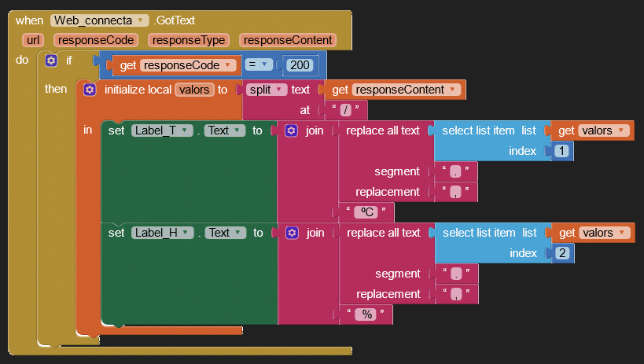This screenshot has width=644, height=364.
Task: Click the valors local variable name field
Action: click(x=193, y=90)
